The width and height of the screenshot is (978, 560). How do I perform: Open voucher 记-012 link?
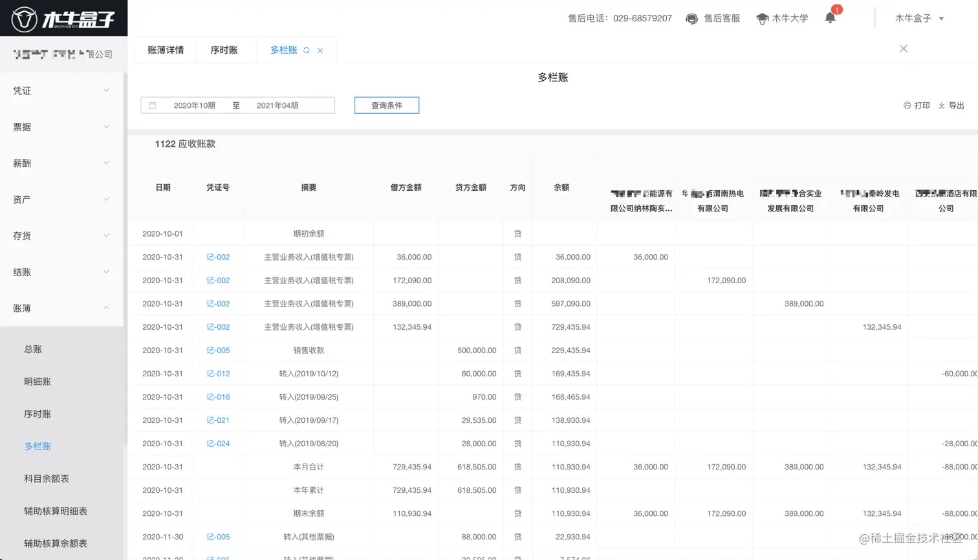(x=218, y=374)
